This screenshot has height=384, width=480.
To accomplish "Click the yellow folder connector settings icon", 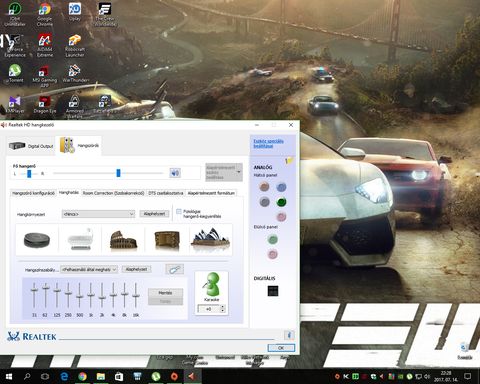I will (x=289, y=161).
